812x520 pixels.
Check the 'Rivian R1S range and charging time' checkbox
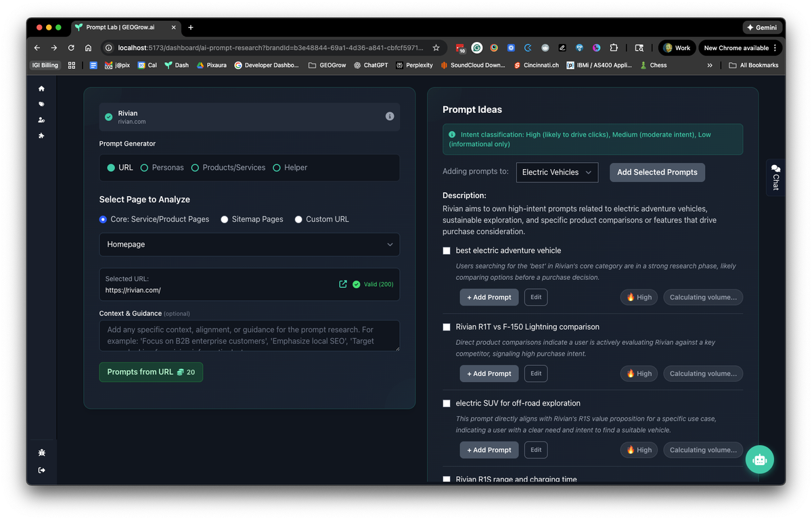click(x=447, y=479)
